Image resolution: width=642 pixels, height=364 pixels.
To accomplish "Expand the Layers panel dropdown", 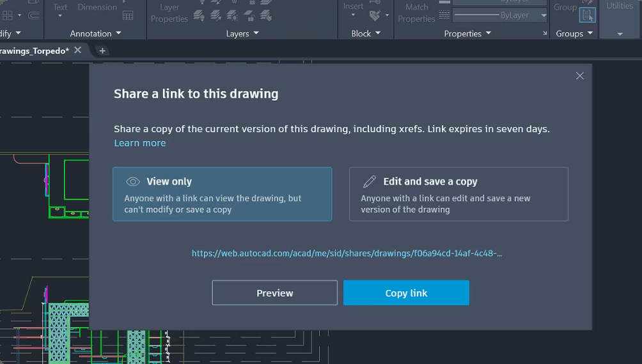I will (x=256, y=33).
